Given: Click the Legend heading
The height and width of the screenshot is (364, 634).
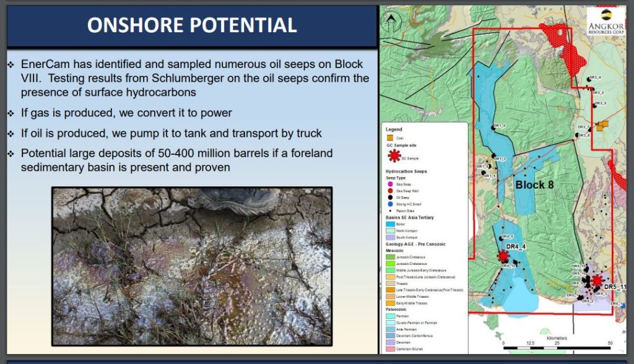Looking at the screenshot, I should pos(394,129).
